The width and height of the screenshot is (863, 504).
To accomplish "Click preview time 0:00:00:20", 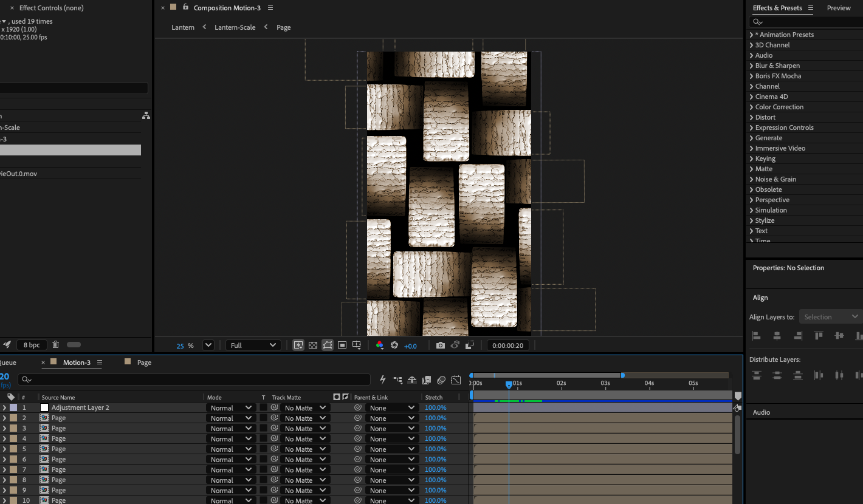I will pyautogui.click(x=508, y=346).
